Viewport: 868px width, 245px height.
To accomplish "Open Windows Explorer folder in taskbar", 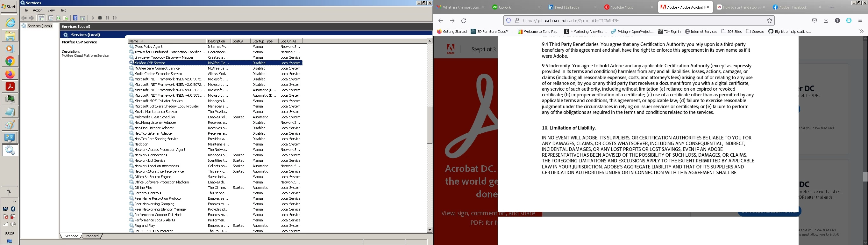I will tap(10, 35).
